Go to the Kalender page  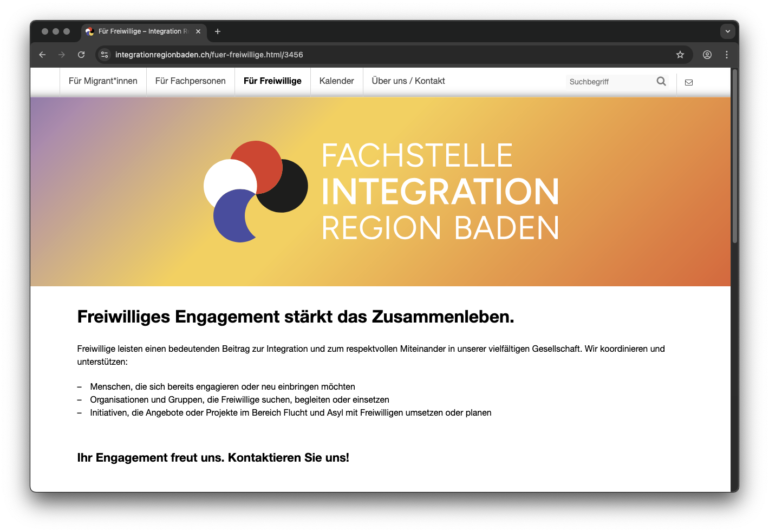(336, 81)
